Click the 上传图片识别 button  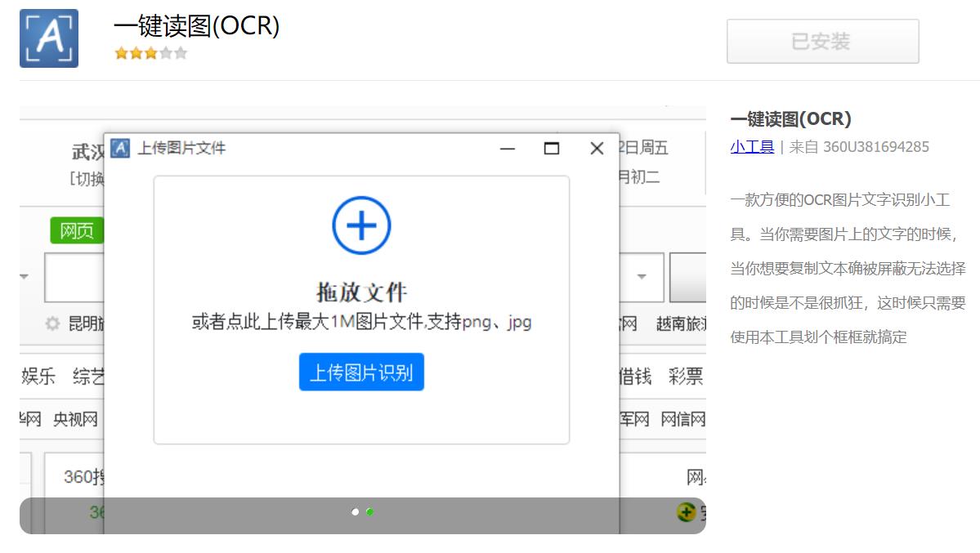coord(362,372)
